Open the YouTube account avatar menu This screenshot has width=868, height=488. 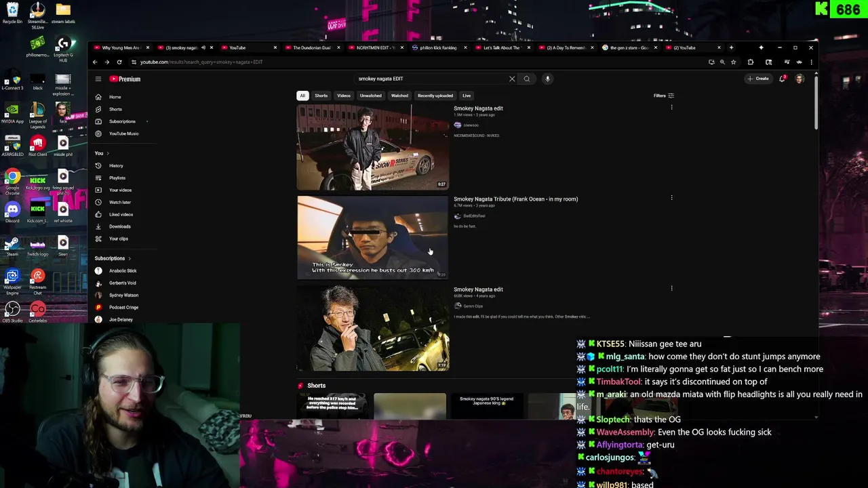[800, 79]
